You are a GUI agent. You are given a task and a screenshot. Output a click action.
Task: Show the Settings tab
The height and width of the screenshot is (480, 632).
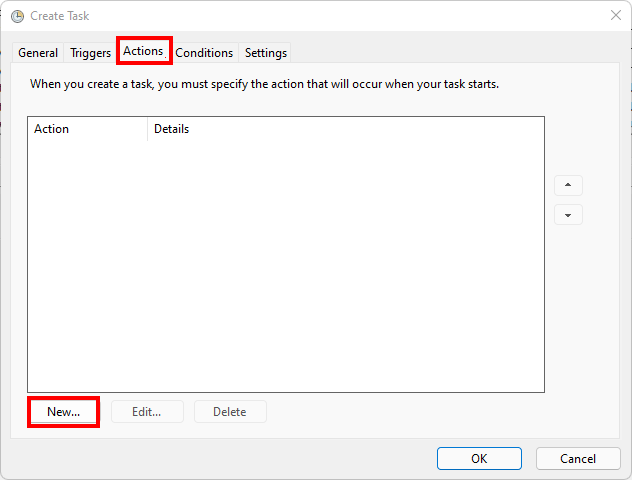click(265, 53)
